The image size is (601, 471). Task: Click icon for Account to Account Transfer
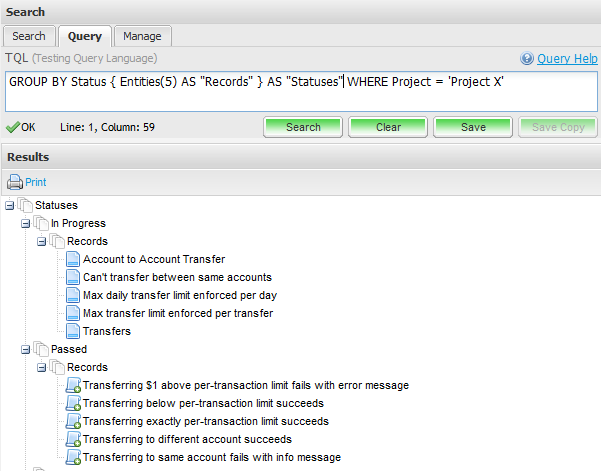72,259
